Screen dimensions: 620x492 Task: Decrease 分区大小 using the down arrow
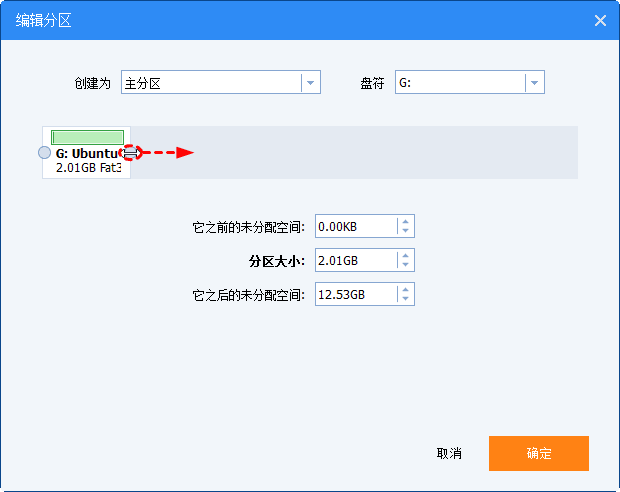(405, 266)
